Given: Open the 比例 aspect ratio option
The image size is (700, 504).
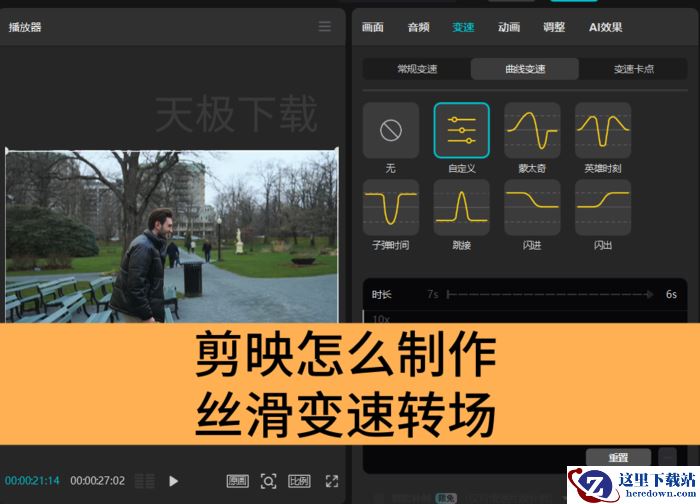Looking at the screenshot, I should coord(299,481).
